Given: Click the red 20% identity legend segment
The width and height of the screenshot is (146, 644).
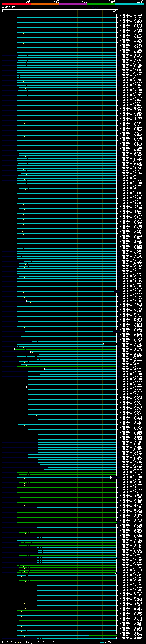Looking at the screenshot, I should [16, 4].
